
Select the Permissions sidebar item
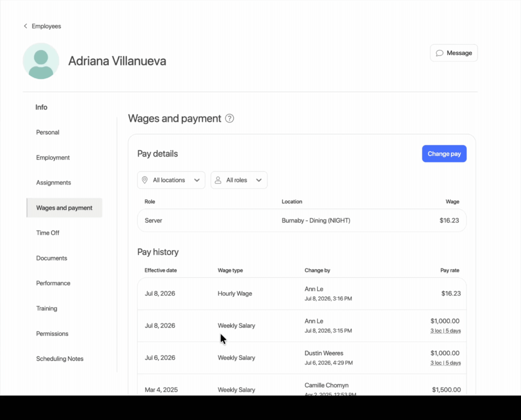52,333
